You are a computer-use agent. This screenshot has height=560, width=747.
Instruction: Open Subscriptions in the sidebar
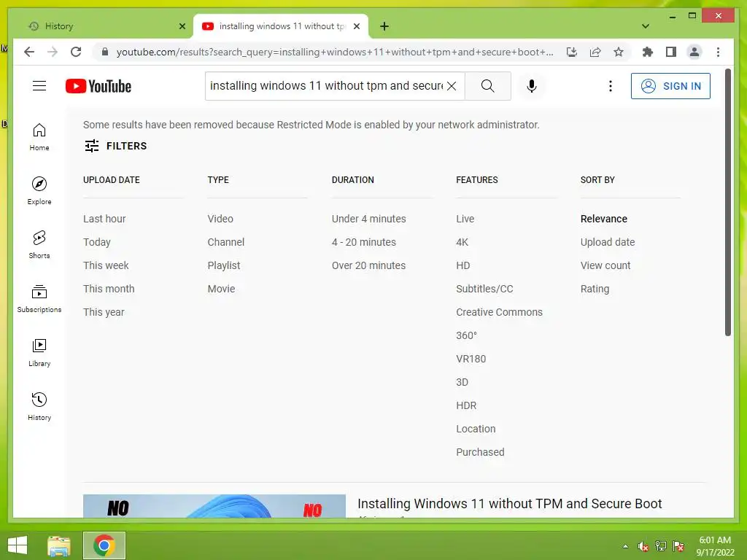click(39, 298)
